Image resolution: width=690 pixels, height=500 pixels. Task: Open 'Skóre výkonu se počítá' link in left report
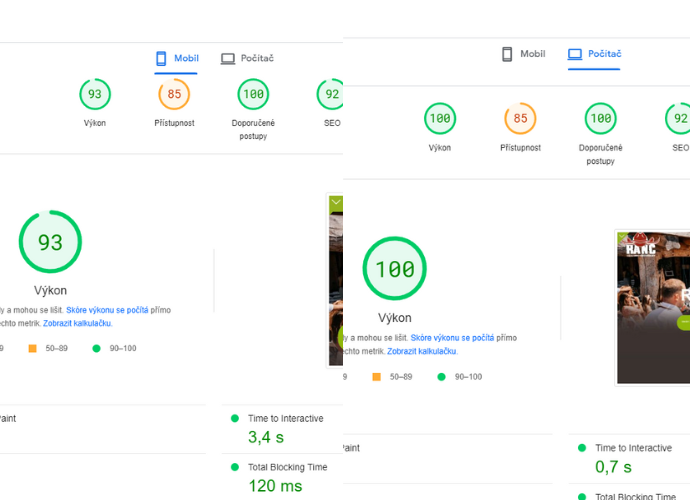click(x=107, y=310)
